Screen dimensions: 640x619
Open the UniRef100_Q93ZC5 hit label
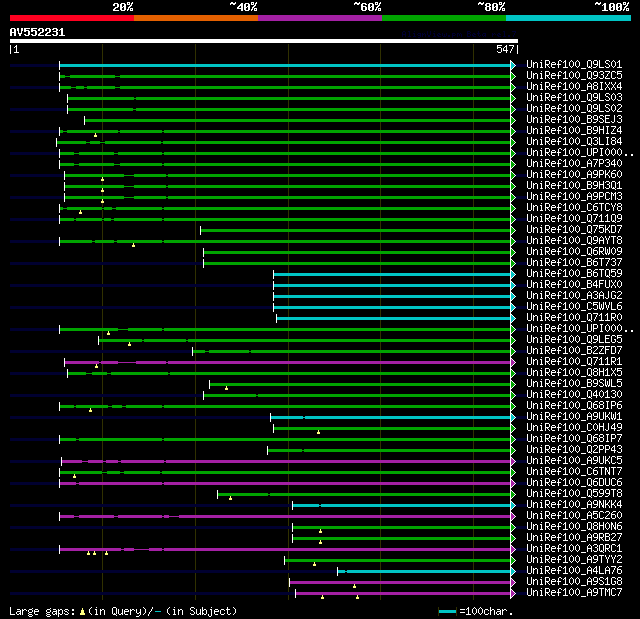pos(574,75)
